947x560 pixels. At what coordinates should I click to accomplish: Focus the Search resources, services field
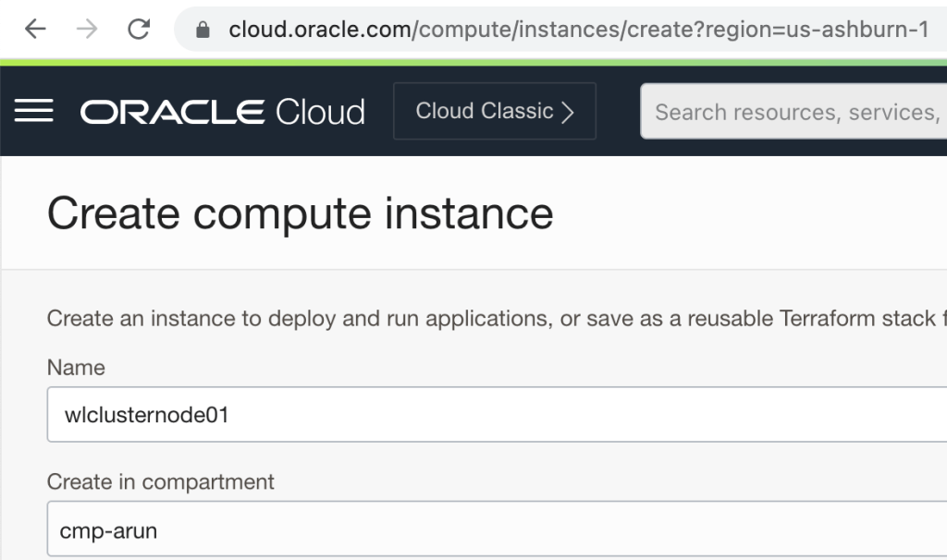795,112
